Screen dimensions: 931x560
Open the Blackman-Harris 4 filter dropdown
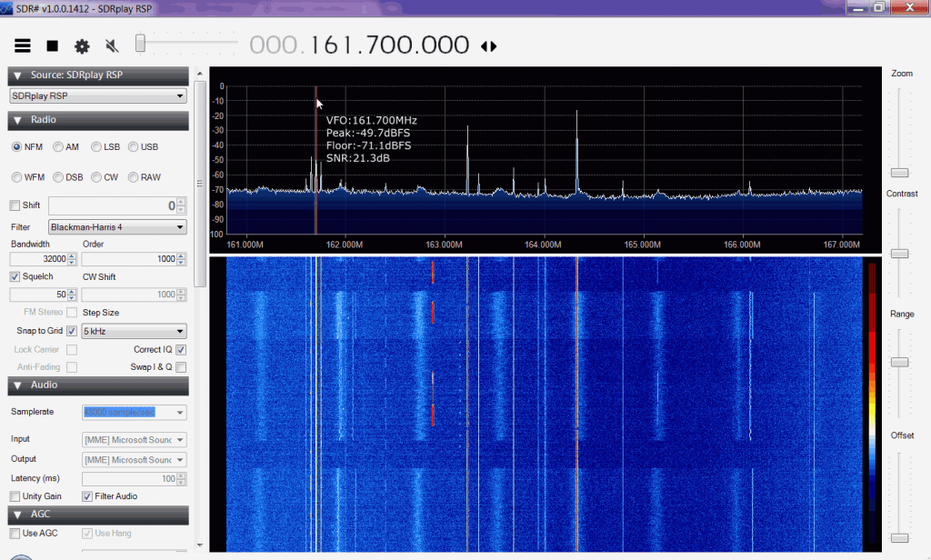pyautogui.click(x=116, y=225)
